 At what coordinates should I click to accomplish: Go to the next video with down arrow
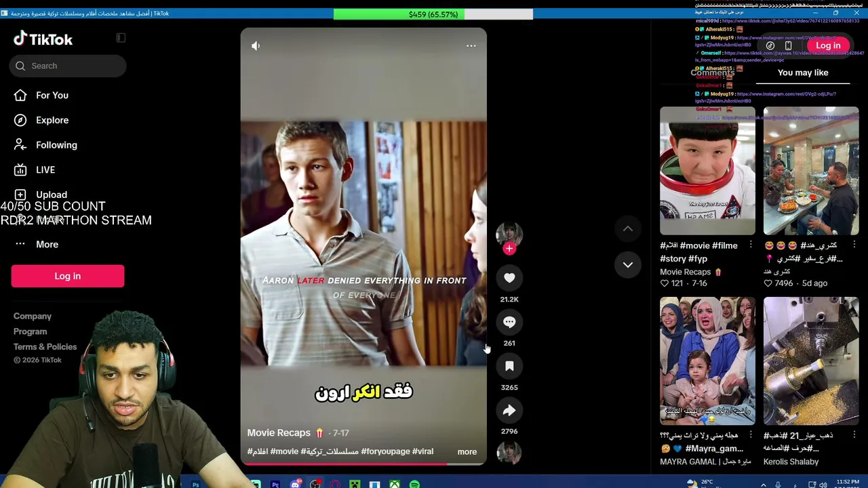(628, 265)
